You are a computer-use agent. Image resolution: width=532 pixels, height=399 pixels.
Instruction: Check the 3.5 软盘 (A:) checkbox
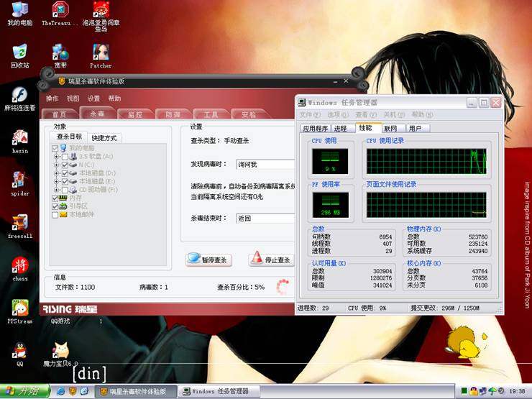point(65,157)
